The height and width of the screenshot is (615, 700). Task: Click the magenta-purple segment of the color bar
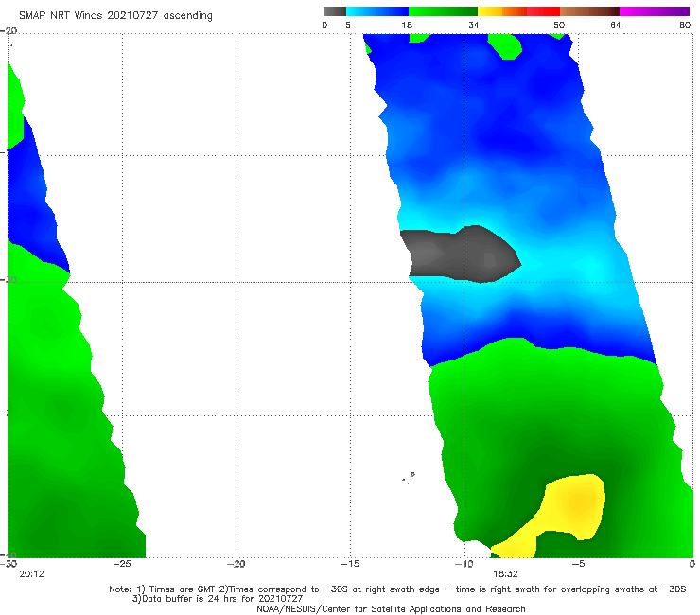655,11
